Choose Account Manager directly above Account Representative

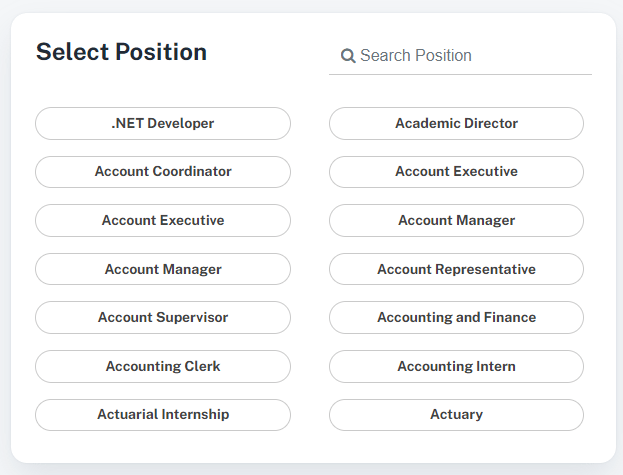click(456, 221)
